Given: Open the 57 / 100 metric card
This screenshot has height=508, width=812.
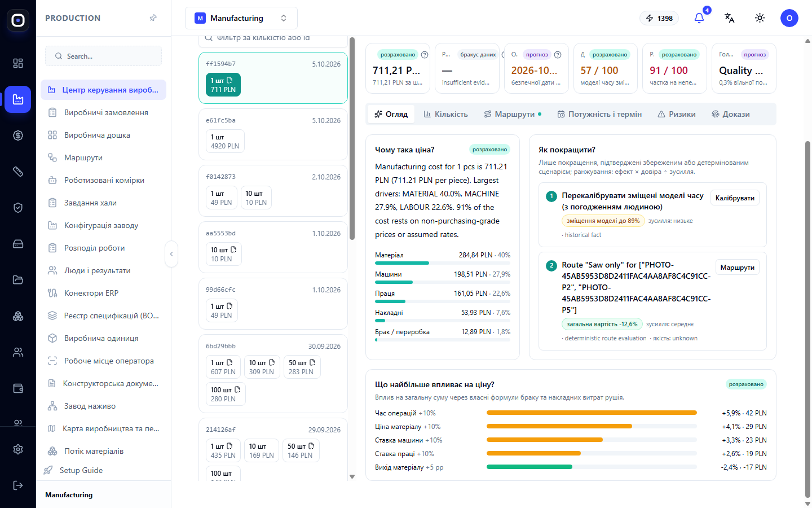Looking at the screenshot, I should 605,68.
